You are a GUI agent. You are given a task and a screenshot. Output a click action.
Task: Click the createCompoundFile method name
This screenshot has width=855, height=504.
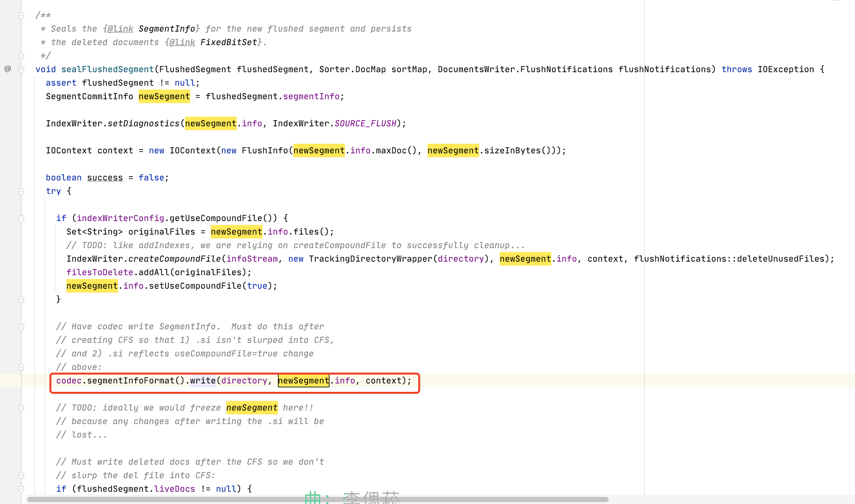175,259
